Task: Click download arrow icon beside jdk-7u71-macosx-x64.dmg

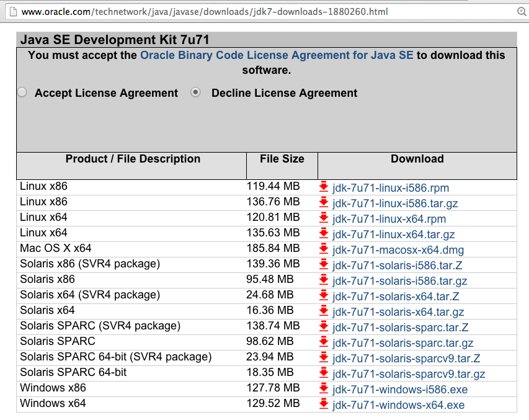Action: click(x=324, y=249)
